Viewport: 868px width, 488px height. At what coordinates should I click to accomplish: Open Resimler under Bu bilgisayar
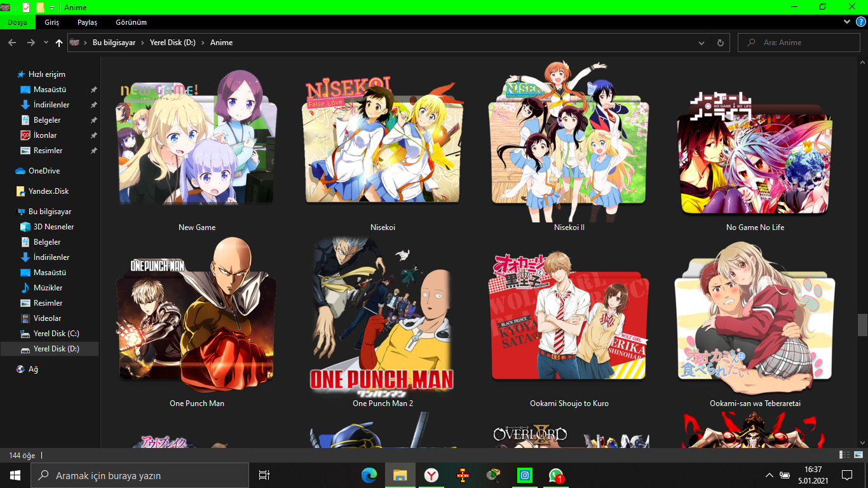pos(48,303)
